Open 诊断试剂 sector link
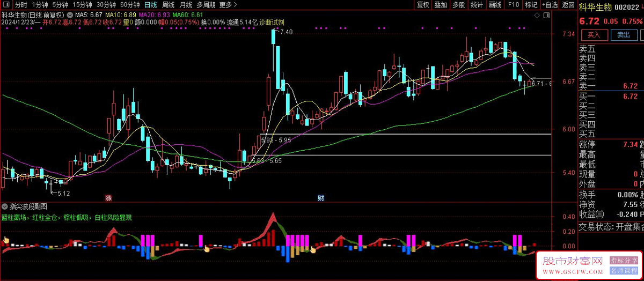The height and width of the screenshot is (281, 644). (x=272, y=23)
